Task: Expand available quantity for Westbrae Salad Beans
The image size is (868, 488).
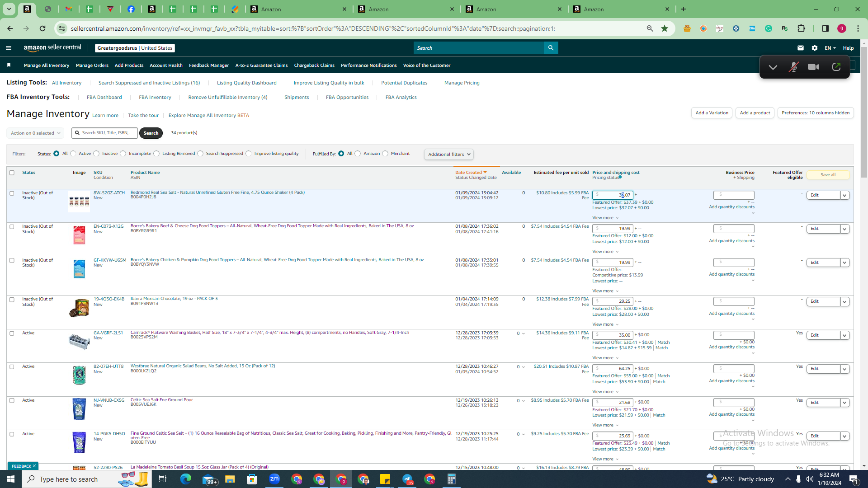Action: [524, 367]
